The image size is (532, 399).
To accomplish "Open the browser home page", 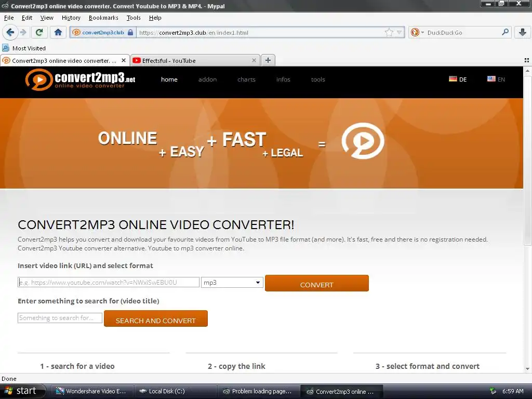I will coord(58,32).
